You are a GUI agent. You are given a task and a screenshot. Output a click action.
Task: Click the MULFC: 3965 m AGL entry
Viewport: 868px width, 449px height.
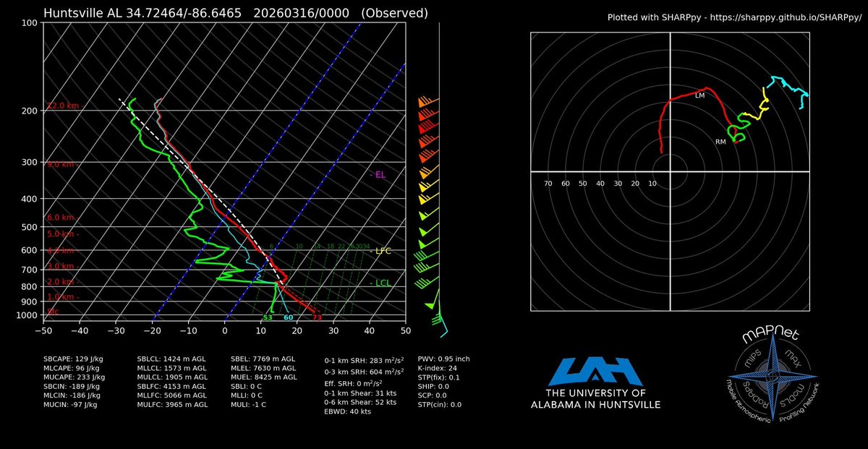[x=172, y=405]
